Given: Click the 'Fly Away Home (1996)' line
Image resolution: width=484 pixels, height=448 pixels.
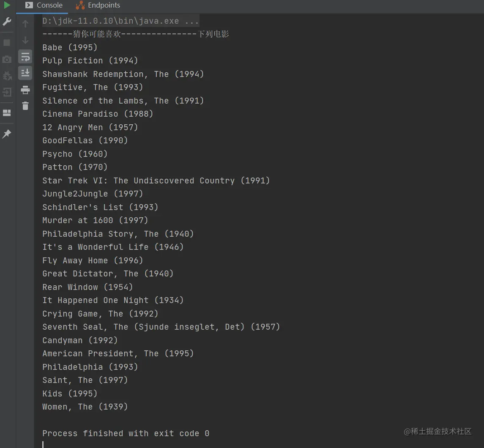Looking at the screenshot, I should pyautogui.click(x=93, y=261).
